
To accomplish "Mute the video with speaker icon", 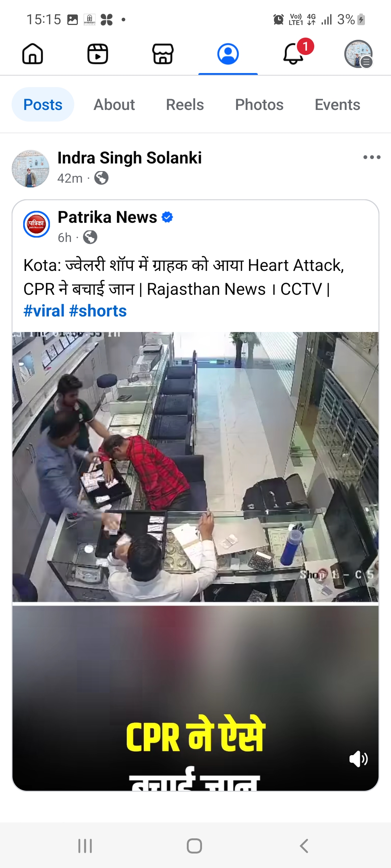I will coord(358,759).
